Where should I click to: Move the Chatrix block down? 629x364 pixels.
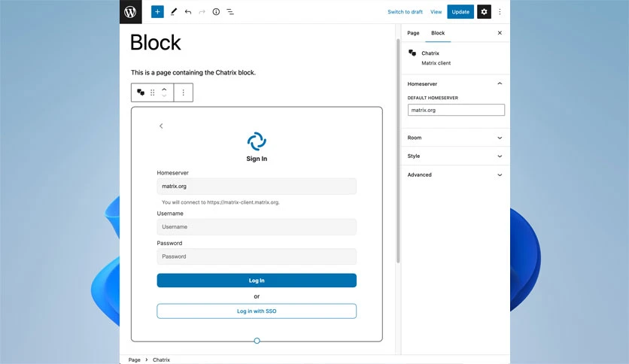pos(164,96)
